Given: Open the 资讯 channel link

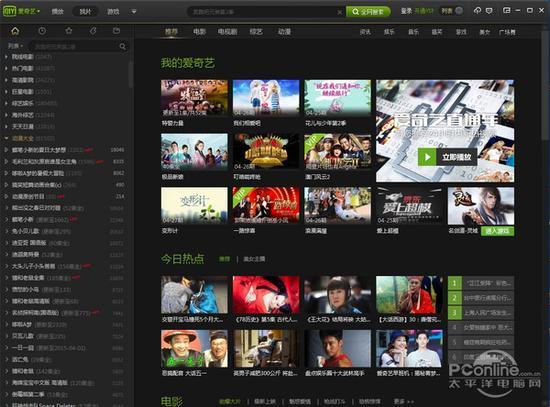Looking at the screenshot, I should point(365,32).
